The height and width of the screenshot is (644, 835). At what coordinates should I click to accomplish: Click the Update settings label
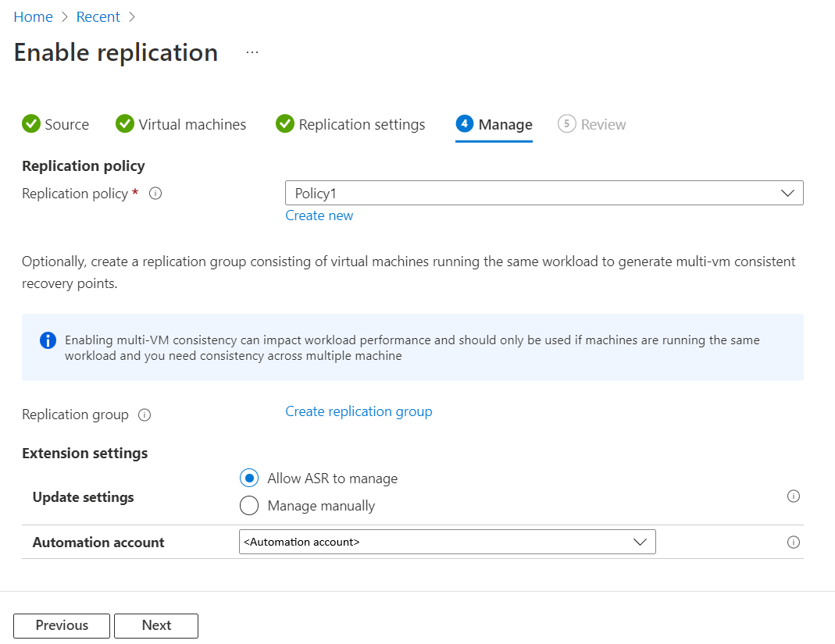click(83, 497)
